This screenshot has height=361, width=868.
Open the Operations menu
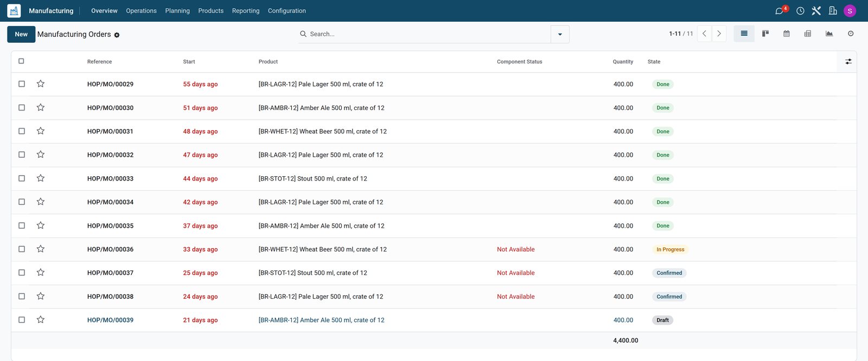coord(141,11)
